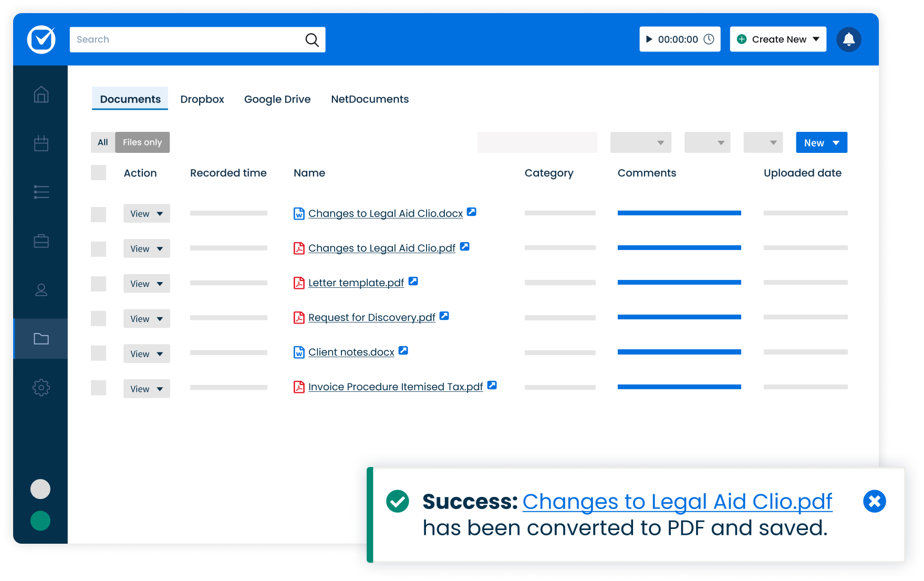Open the Calendar icon in the sidebar
924x581 pixels.
click(x=40, y=143)
